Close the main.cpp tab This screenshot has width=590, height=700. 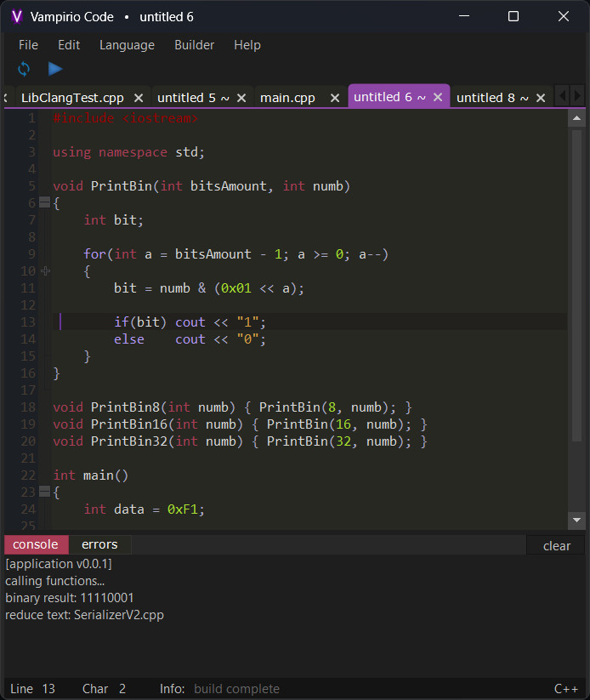click(335, 98)
